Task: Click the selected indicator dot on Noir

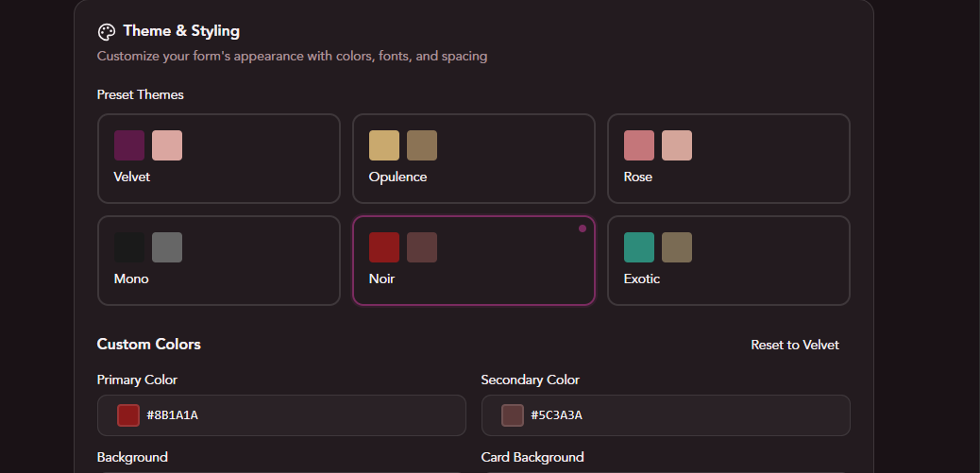Action: (583, 228)
